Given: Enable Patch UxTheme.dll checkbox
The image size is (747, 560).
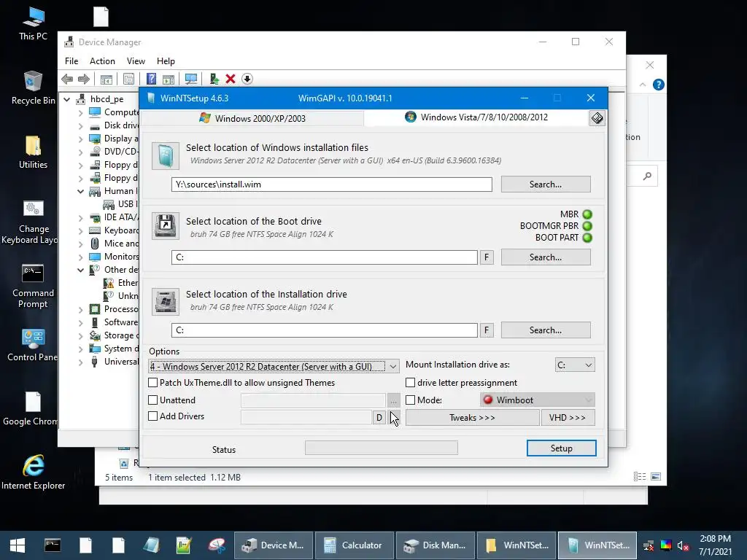Looking at the screenshot, I should [x=153, y=382].
